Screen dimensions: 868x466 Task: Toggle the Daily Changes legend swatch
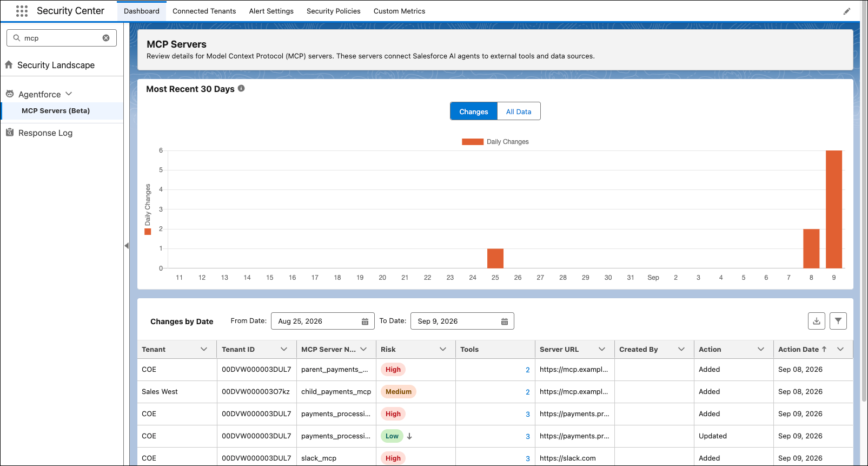(x=473, y=142)
